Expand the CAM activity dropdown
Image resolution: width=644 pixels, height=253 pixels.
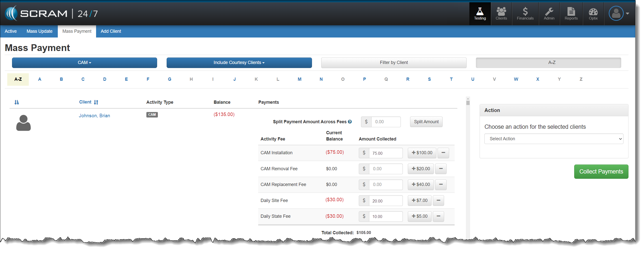point(84,62)
